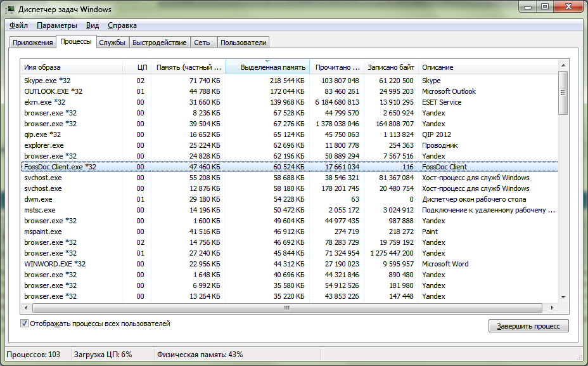
Task: Open the Вид menu
Action: click(93, 25)
